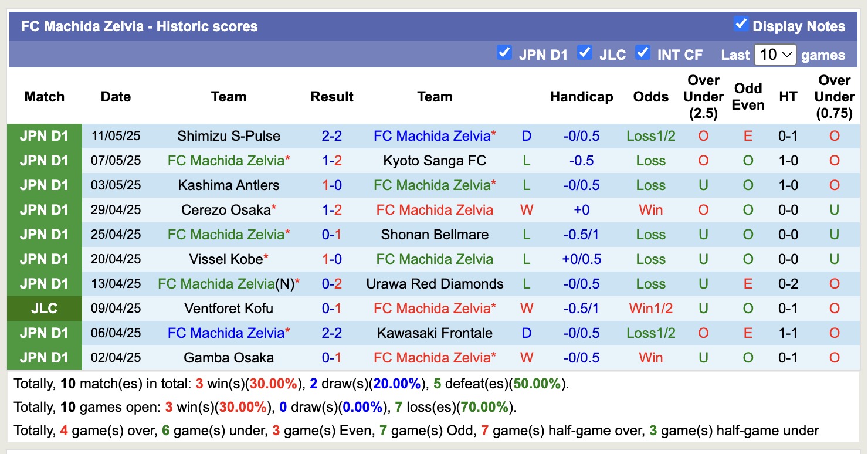Select the Win odds entry versus Gamba Osaka
This screenshot has height=454, width=868.
pyautogui.click(x=650, y=357)
